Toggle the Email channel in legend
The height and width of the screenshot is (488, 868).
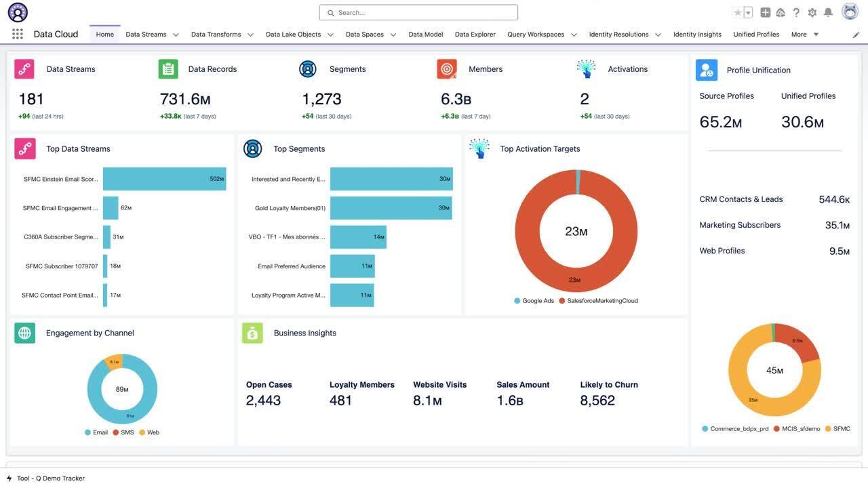pyautogui.click(x=95, y=432)
